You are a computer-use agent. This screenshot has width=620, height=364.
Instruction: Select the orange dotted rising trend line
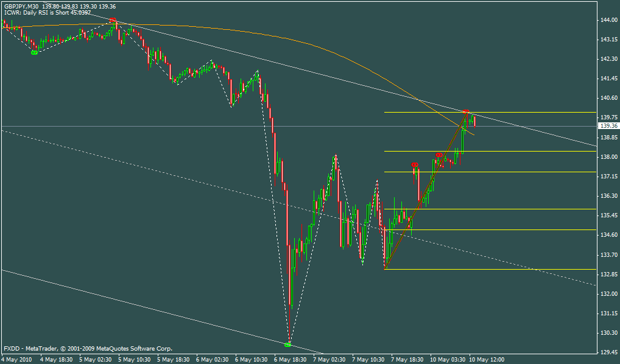(x=420, y=200)
